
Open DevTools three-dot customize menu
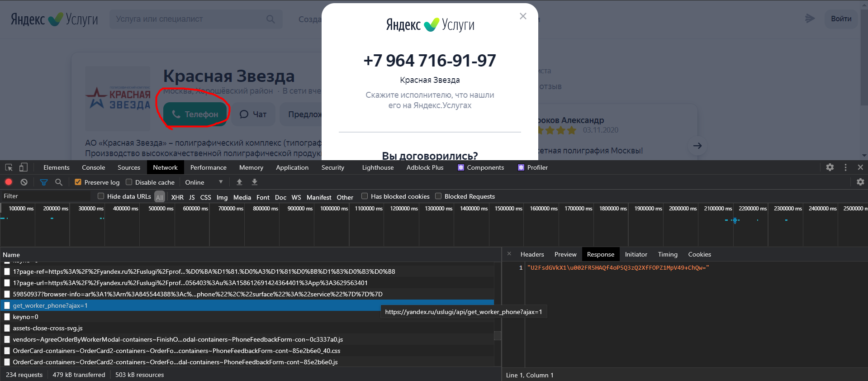pos(845,167)
